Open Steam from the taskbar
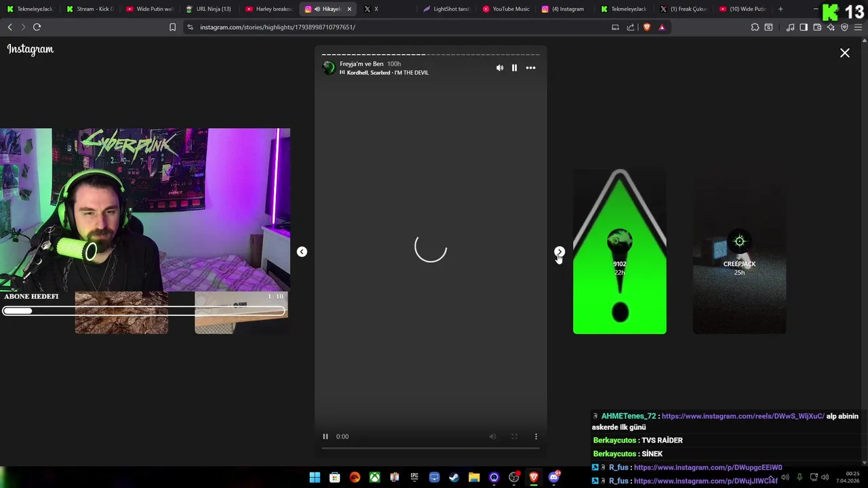This screenshot has height=488, width=868. click(454, 477)
